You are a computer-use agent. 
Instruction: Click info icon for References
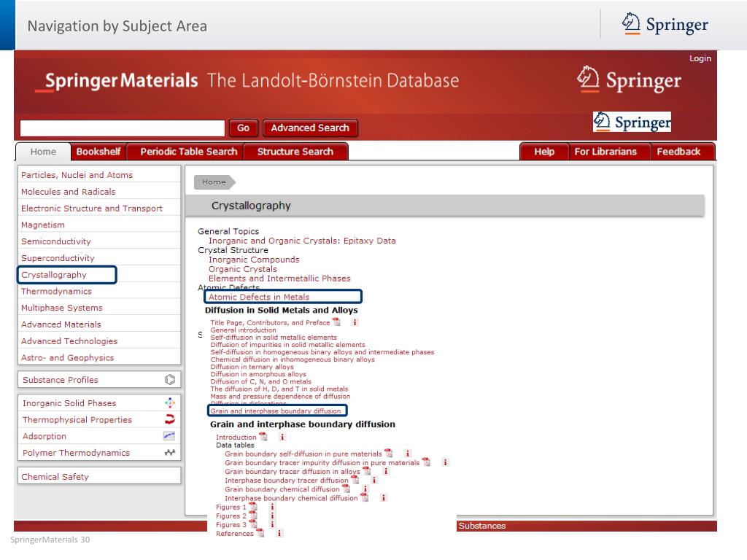coord(279,533)
